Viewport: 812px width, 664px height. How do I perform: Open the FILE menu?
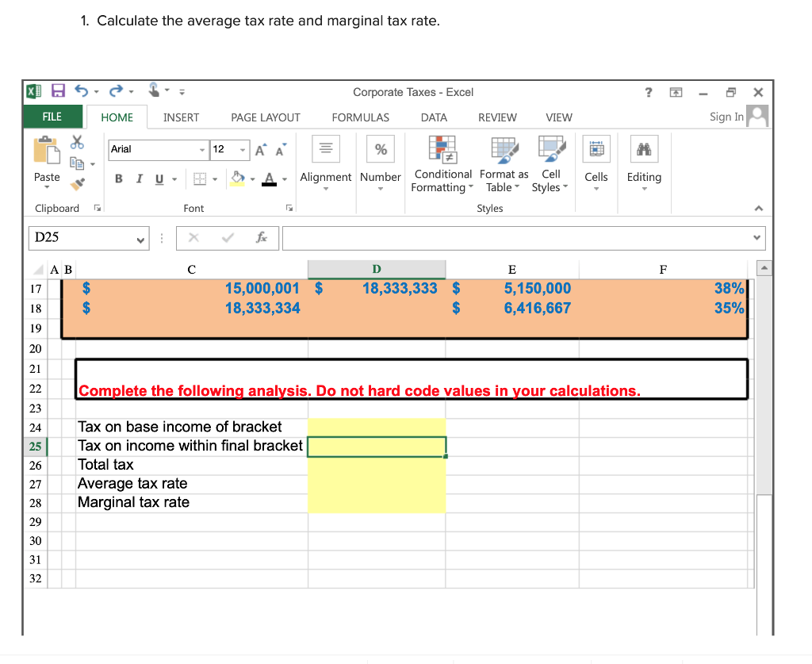(x=52, y=117)
